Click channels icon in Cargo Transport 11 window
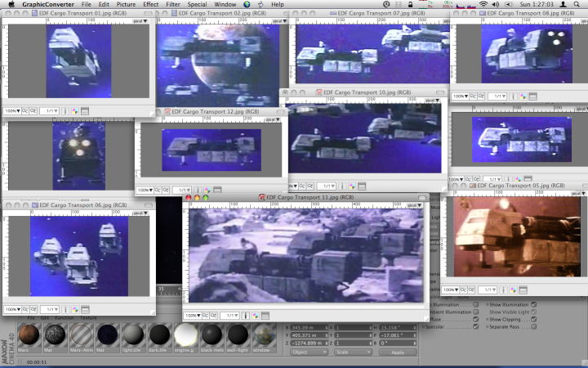 click(265, 316)
